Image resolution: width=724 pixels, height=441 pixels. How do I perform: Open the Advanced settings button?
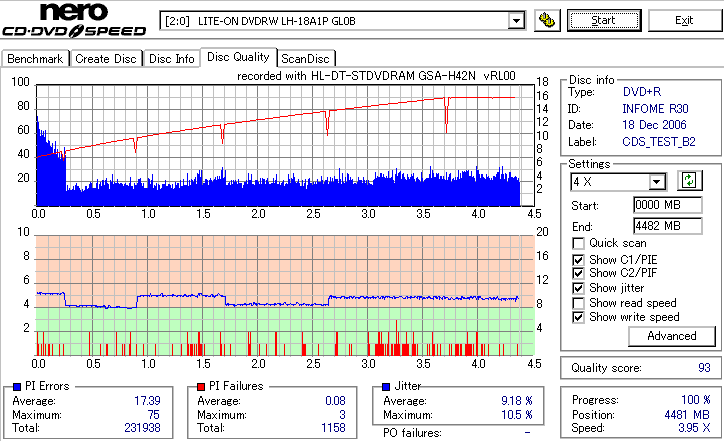[x=671, y=336]
